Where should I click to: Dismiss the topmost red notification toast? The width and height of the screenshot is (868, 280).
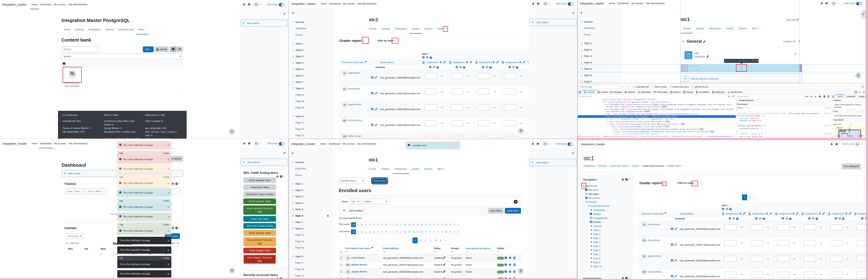coord(168,145)
